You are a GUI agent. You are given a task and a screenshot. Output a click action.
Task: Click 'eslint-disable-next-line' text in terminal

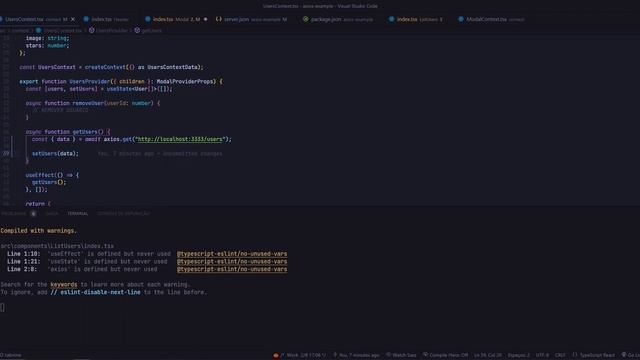coord(100,292)
